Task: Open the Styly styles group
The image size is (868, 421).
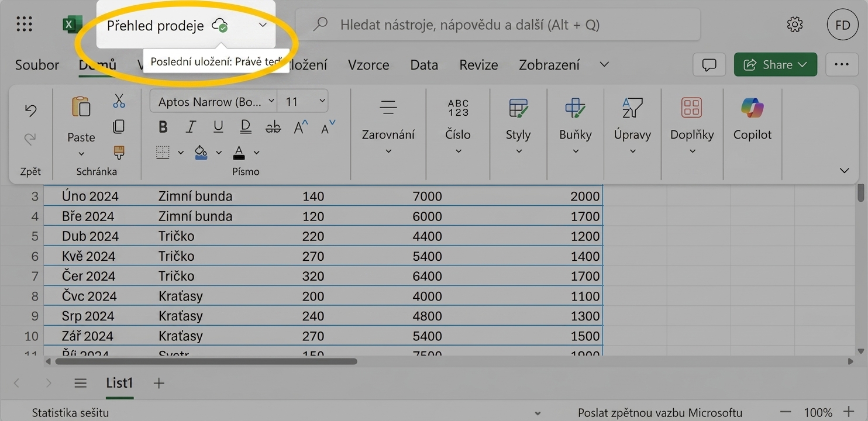Action: [x=518, y=126]
